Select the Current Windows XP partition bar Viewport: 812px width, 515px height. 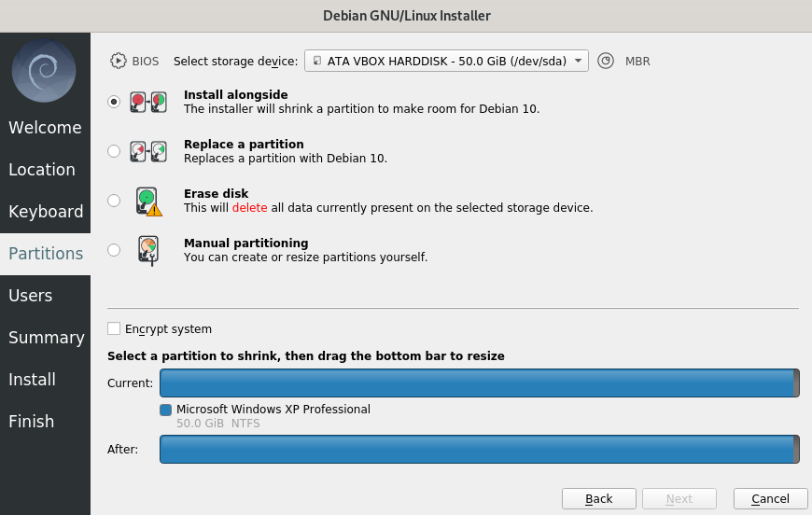480,383
